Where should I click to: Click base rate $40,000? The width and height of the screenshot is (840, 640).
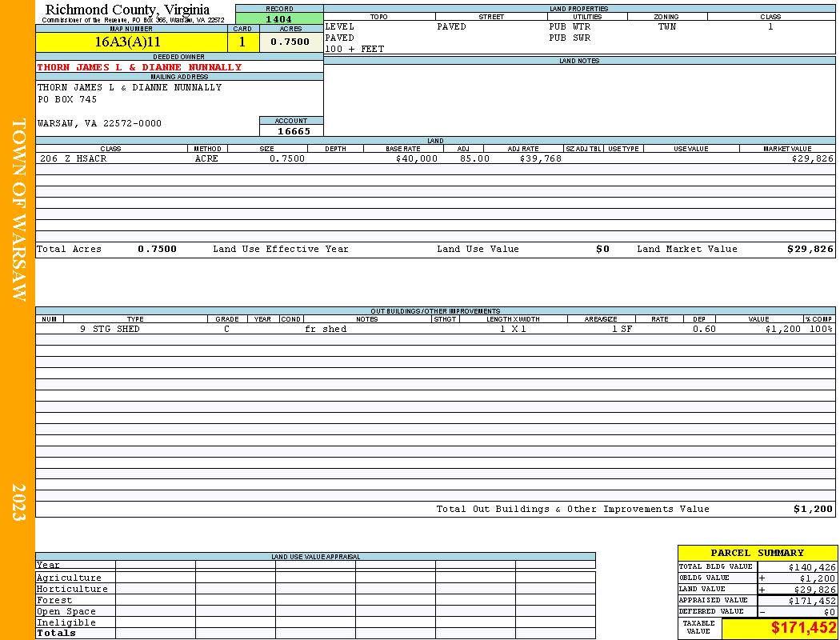417,159
